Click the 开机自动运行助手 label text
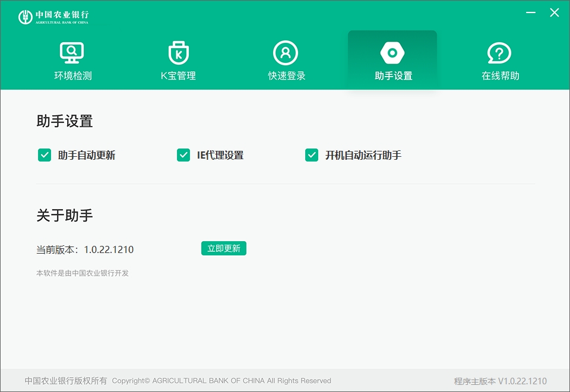The width and height of the screenshot is (570, 392). coord(363,155)
